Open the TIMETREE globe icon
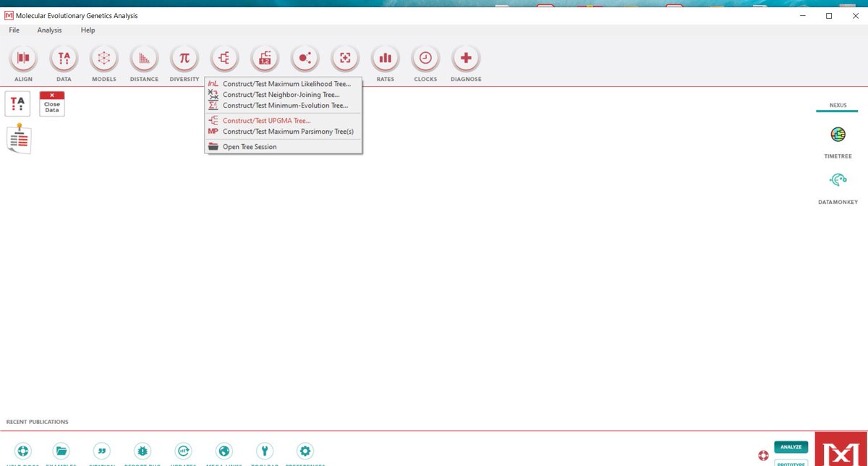 tap(838, 135)
